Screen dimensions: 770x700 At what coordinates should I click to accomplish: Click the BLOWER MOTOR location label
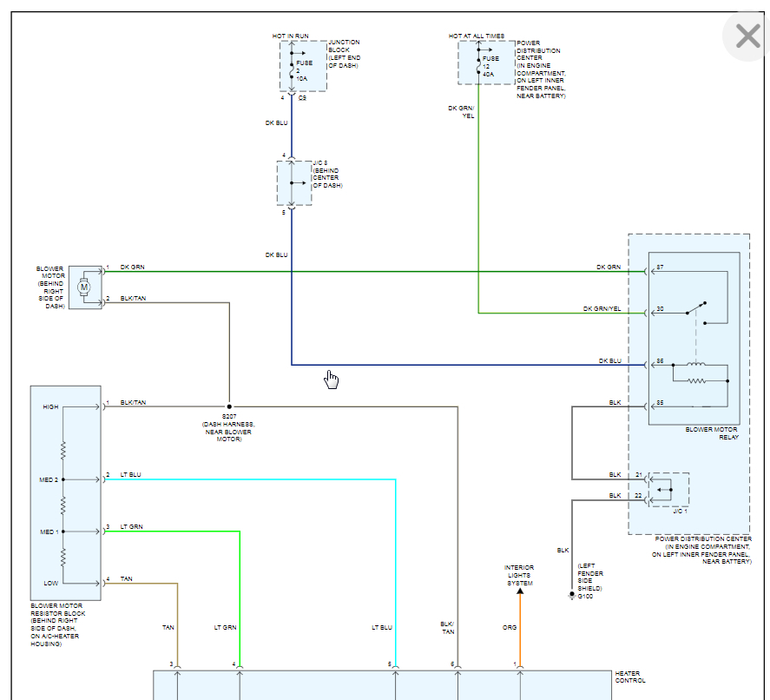click(50, 287)
